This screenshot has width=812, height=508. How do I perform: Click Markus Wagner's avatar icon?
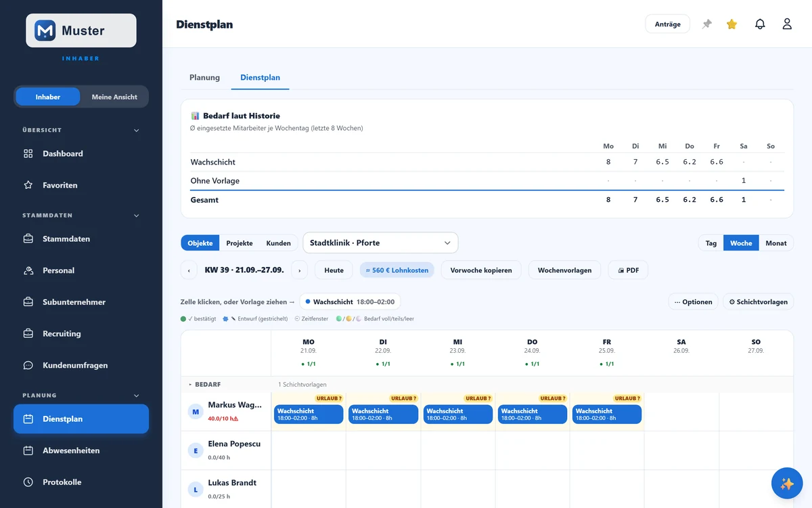click(196, 411)
